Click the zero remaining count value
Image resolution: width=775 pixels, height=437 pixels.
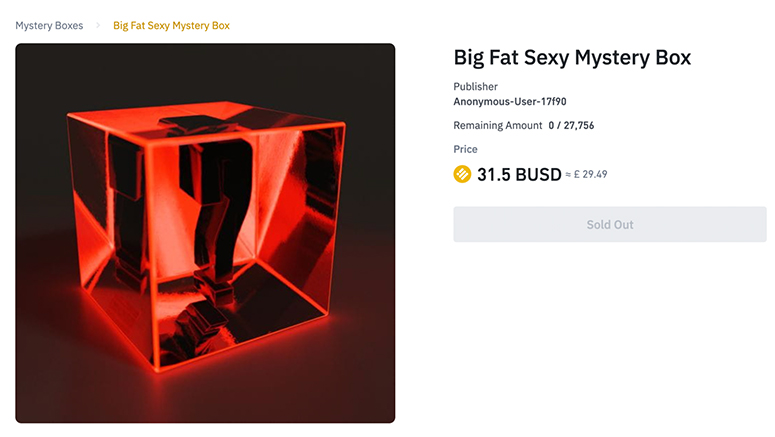click(x=551, y=125)
